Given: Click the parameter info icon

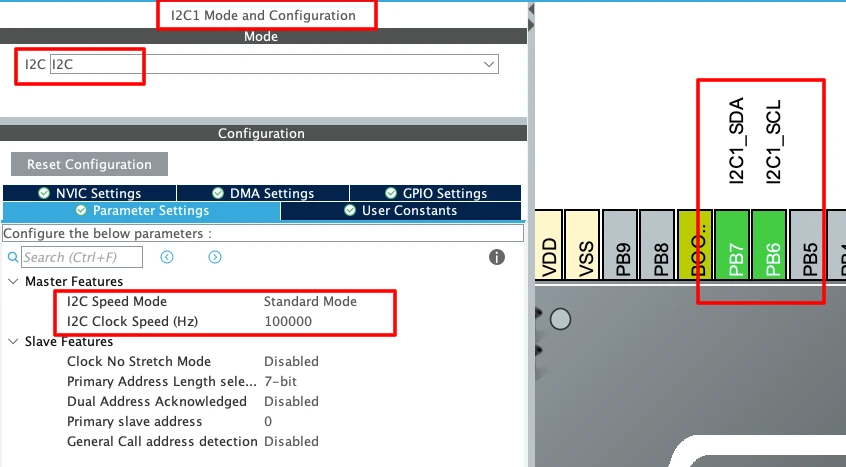Looking at the screenshot, I should (496, 258).
